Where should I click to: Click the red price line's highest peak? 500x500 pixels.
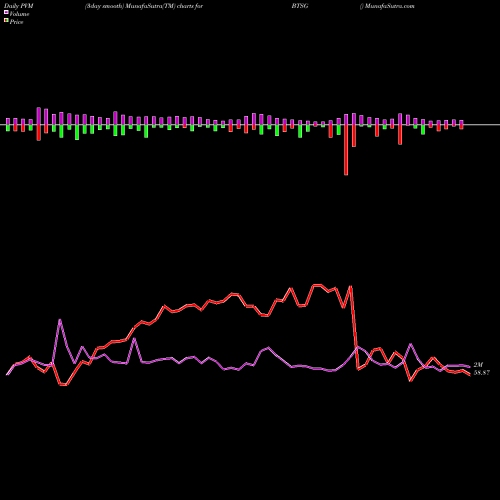[317, 285]
